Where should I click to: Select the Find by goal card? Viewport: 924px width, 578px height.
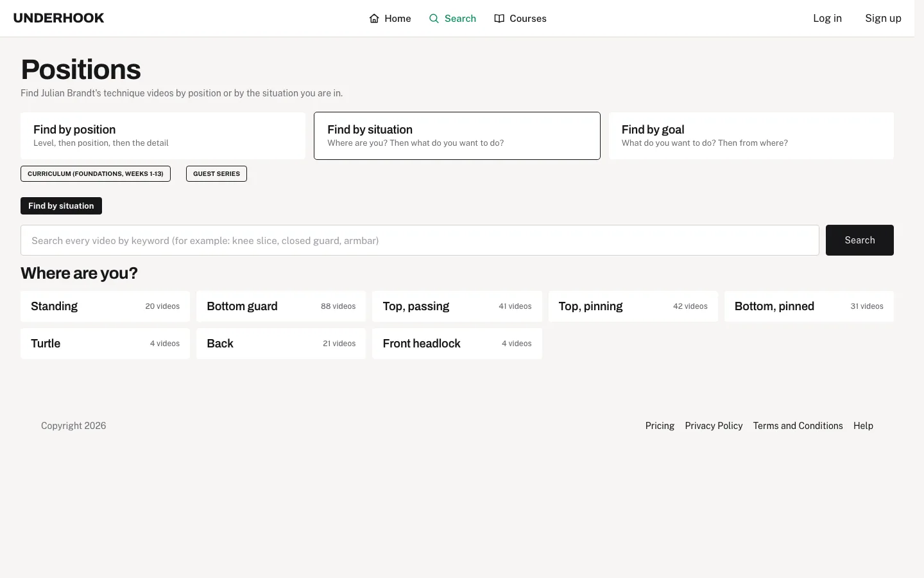click(751, 136)
